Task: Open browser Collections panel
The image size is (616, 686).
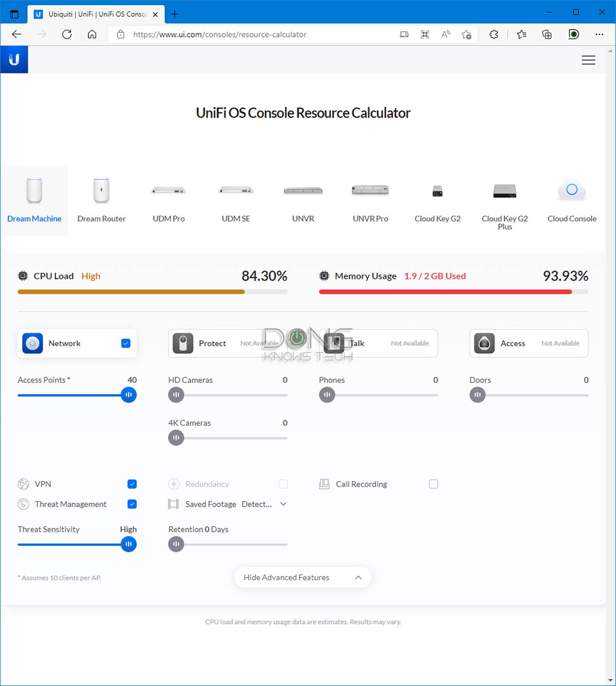Action: click(547, 34)
